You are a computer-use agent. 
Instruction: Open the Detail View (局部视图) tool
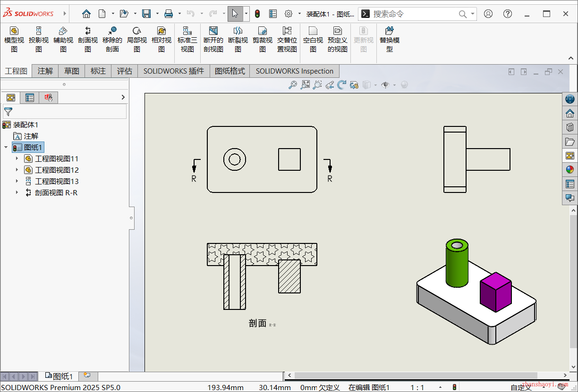(137, 40)
